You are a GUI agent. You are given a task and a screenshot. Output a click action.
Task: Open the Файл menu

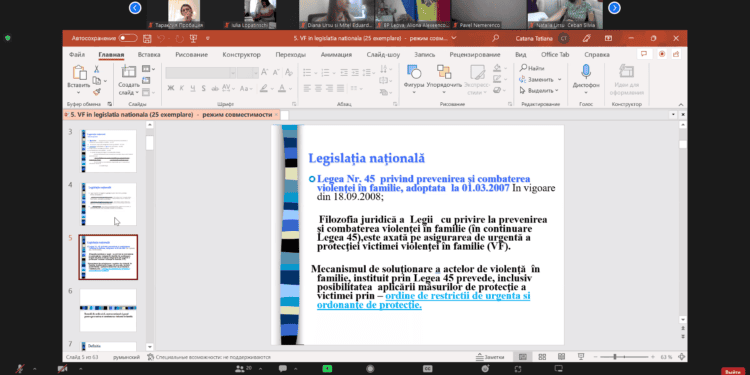point(77,55)
